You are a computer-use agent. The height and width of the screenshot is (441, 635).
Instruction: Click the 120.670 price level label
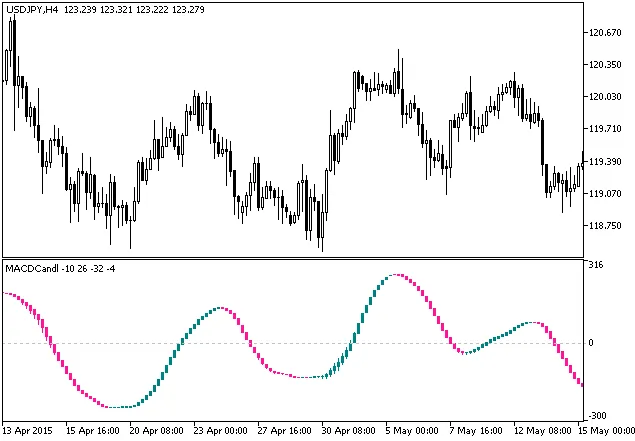tap(605, 32)
